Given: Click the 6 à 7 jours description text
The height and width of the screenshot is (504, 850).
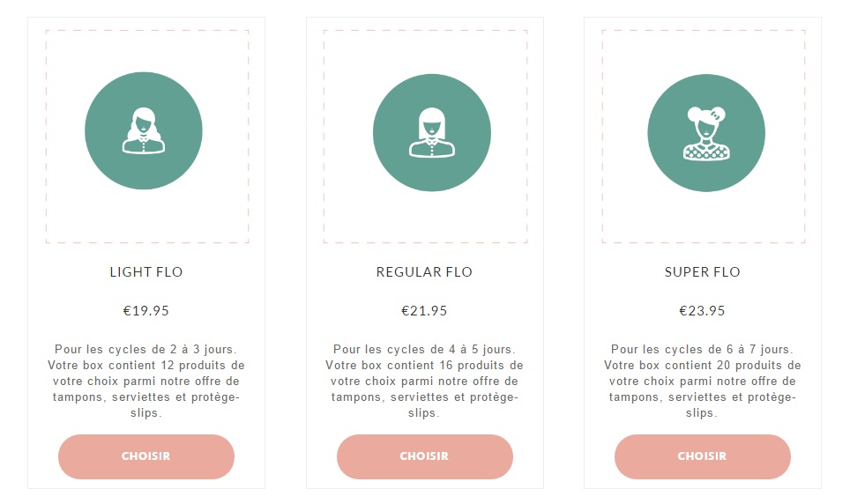Looking at the screenshot, I should click(x=703, y=381).
